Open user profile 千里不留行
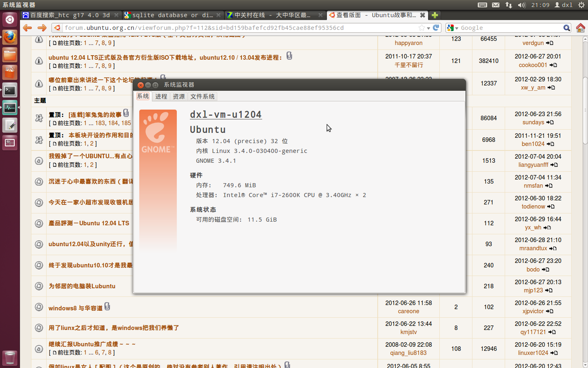The image size is (588, 368). (x=408, y=65)
